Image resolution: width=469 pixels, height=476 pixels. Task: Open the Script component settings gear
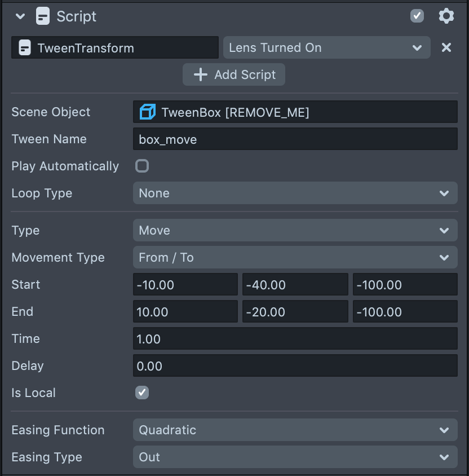[446, 16]
